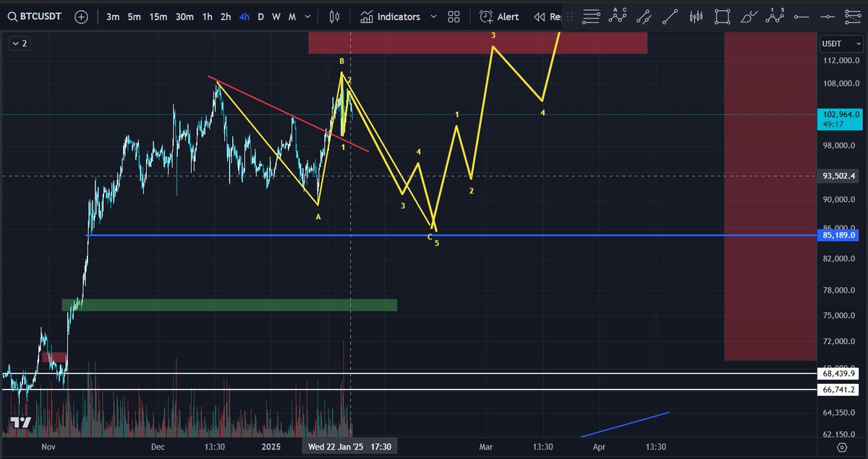Image resolution: width=868 pixels, height=459 pixels.
Task: Select the candlestick chart style icon
Action: coord(334,16)
